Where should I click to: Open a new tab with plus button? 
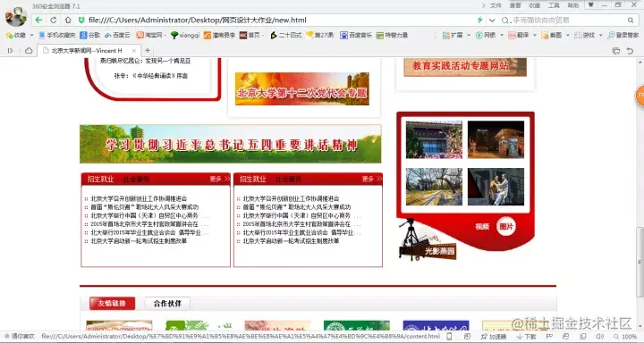tap(147, 50)
